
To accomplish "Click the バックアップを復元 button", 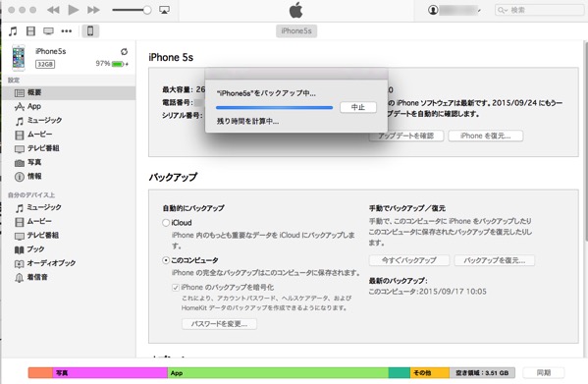I will pos(494,260).
